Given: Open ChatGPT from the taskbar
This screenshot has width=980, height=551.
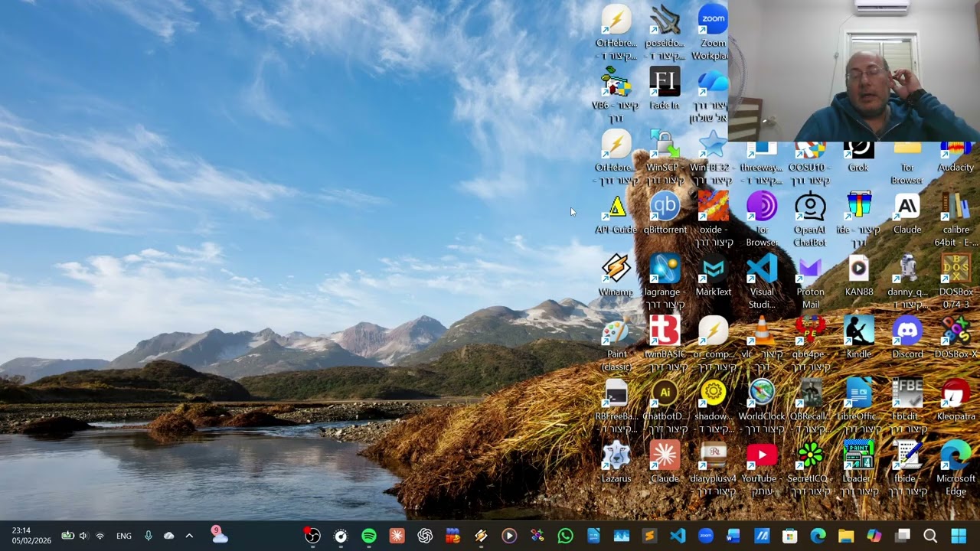Looking at the screenshot, I should 425,536.
